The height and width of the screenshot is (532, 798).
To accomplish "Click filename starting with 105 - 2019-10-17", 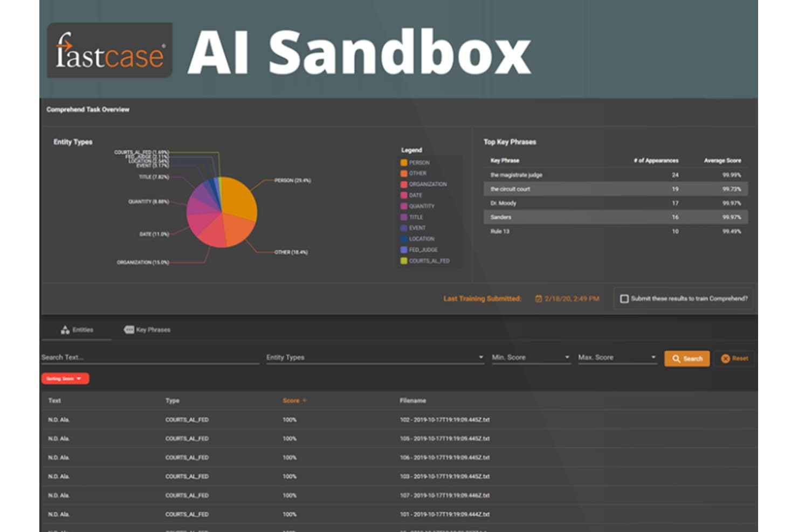I will (x=445, y=438).
